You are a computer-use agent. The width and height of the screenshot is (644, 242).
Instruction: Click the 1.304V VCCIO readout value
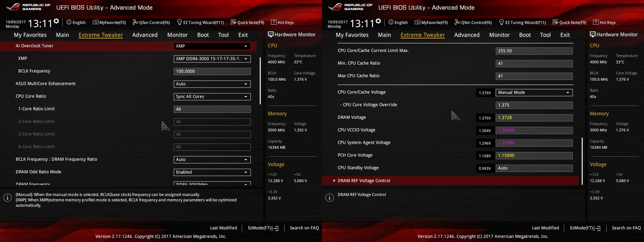(x=485, y=130)
